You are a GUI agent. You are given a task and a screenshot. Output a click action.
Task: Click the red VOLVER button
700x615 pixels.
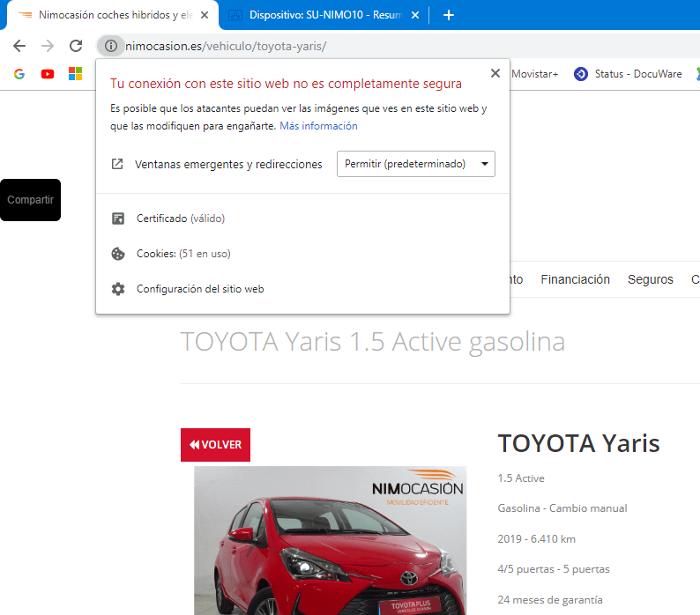(215, 445)
